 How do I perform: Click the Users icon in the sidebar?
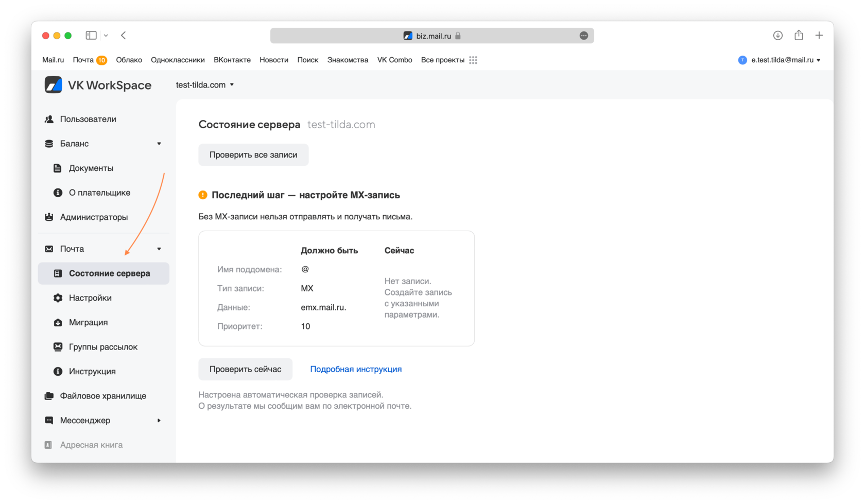pyautogui.click(x=49, y=119)
